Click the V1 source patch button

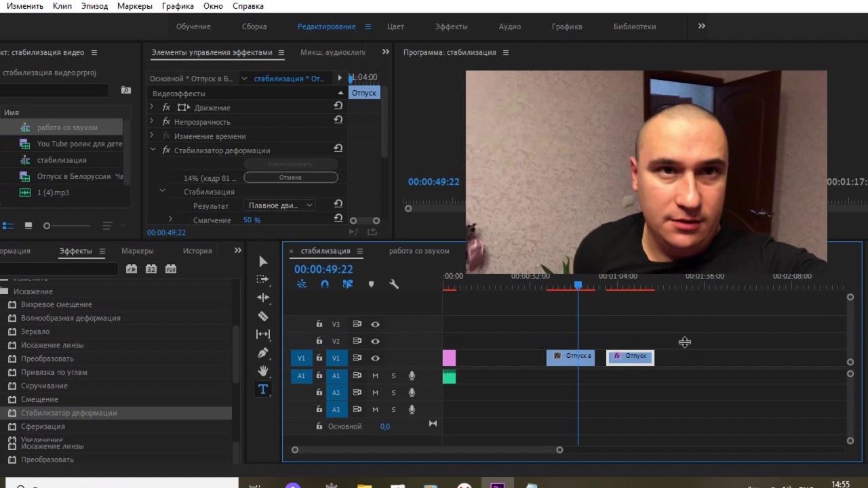tap(301, 359)
